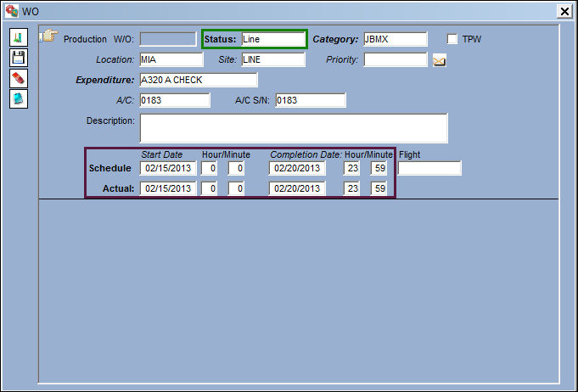Screen dimensions: 578x392
Task: Open the envelope icon next to Priority
Action: 439,60
